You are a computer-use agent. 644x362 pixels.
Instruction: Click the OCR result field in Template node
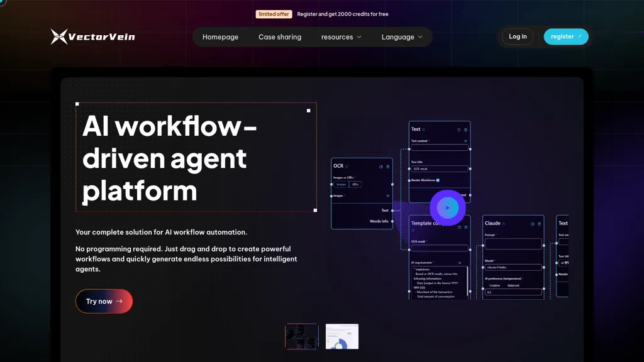tap(440, 248)
